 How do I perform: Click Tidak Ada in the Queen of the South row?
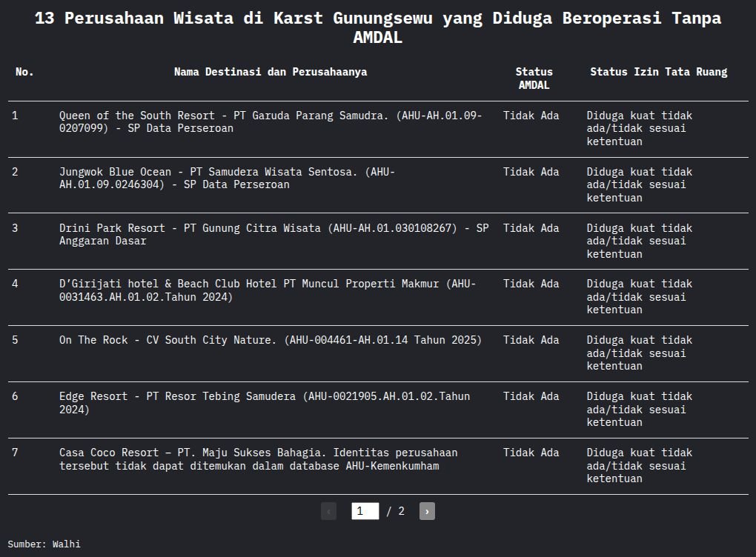[x=531, y=116]
